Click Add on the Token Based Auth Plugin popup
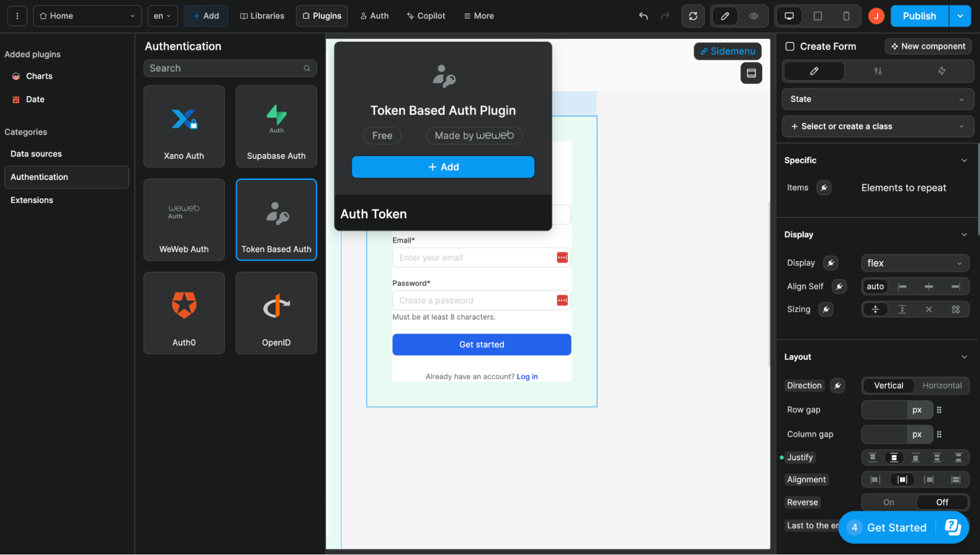Image resolution: width=980 pixels, height=555 pixels. pos(442,167)
